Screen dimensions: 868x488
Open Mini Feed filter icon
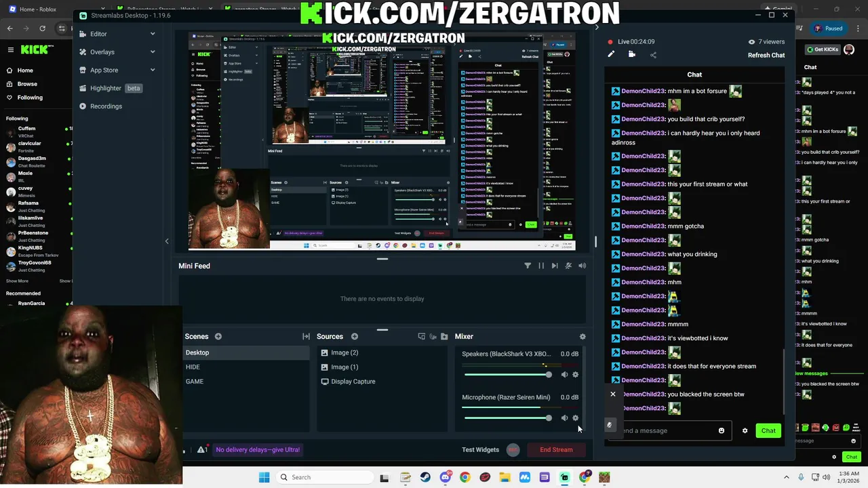[x=528, y=266]
